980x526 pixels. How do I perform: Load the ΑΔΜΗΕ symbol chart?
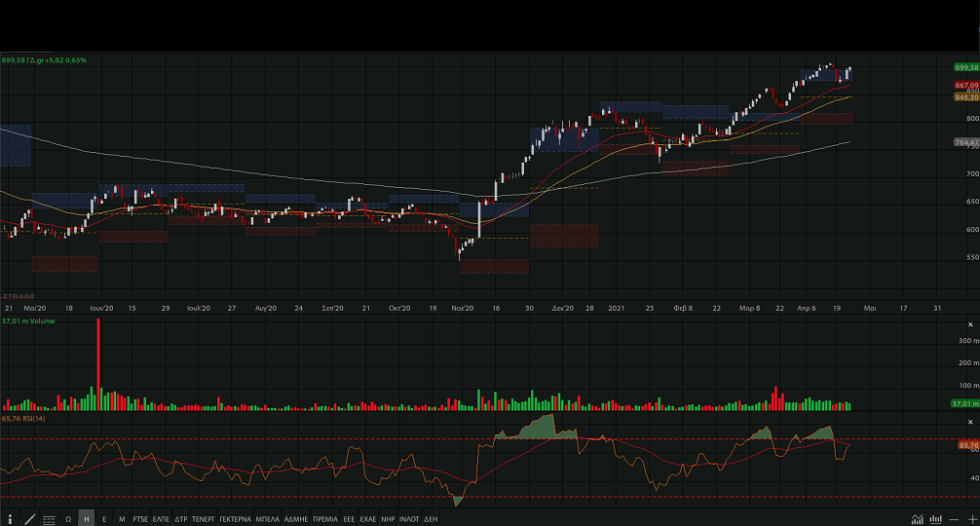pos(296,519)
